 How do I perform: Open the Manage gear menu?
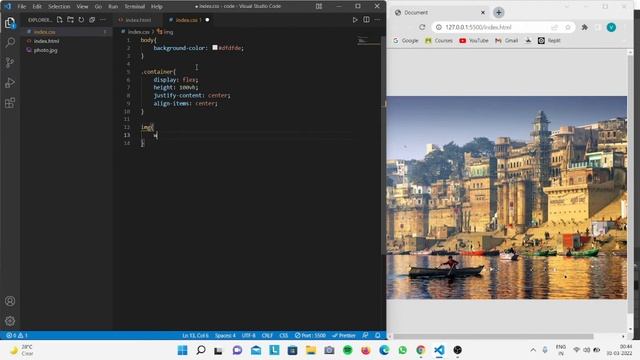(x=10, y=321)
